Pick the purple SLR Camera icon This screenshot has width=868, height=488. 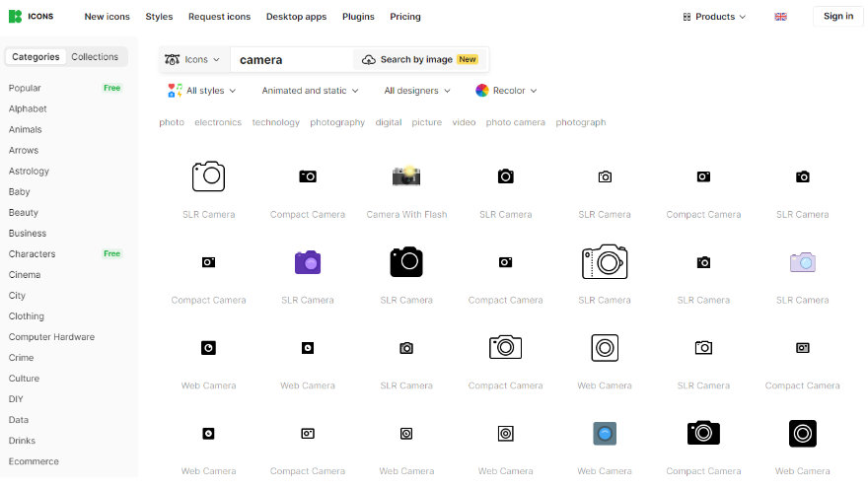[x=308, y=262]
